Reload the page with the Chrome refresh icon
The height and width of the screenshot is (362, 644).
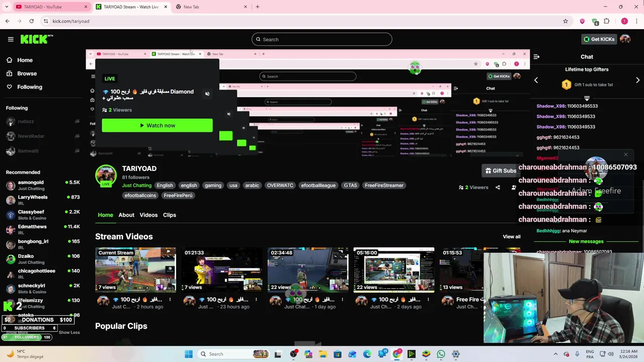[31, 21]
